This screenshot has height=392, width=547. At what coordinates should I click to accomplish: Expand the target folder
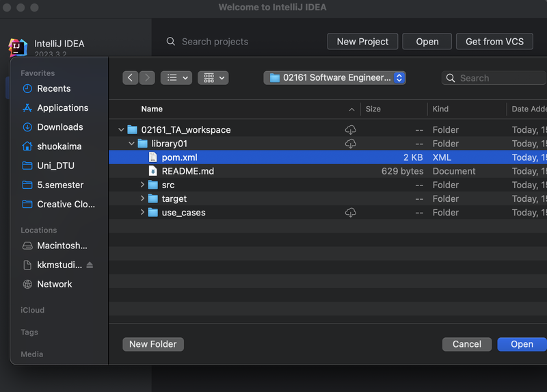point(142,198)
